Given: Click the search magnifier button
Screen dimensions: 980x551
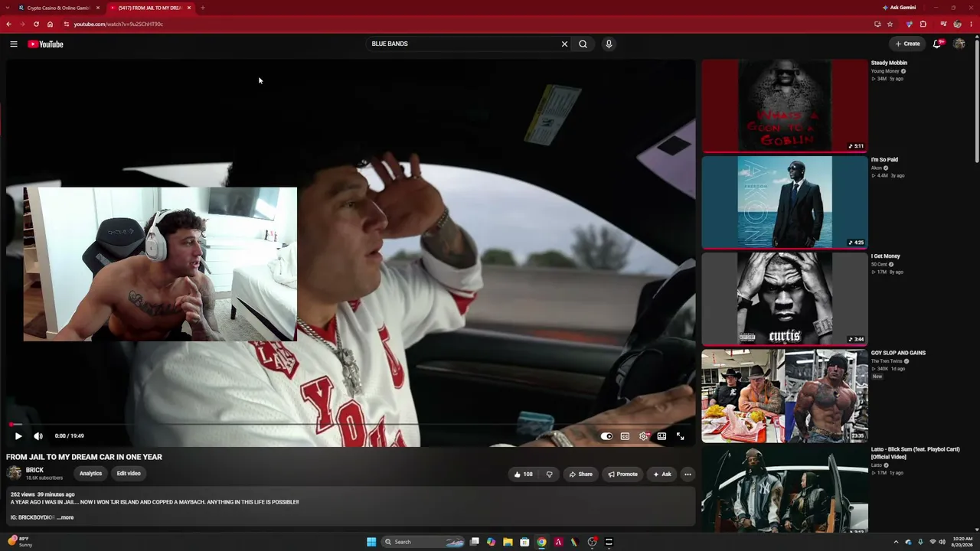Looking at the screenshot, I should [x=583, y=44].
